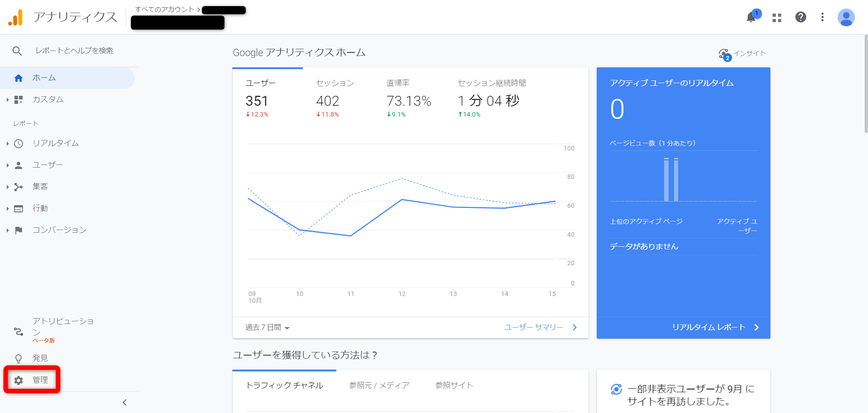868x413 pixels.
Task: Expand the コンバージョン report arrow
Action: [x=8, y=230]
